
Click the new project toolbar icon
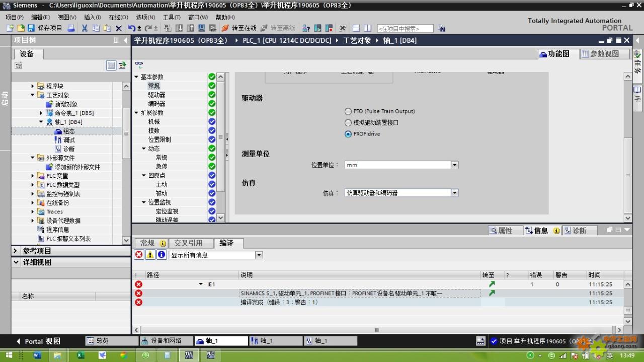click(10, 28)
